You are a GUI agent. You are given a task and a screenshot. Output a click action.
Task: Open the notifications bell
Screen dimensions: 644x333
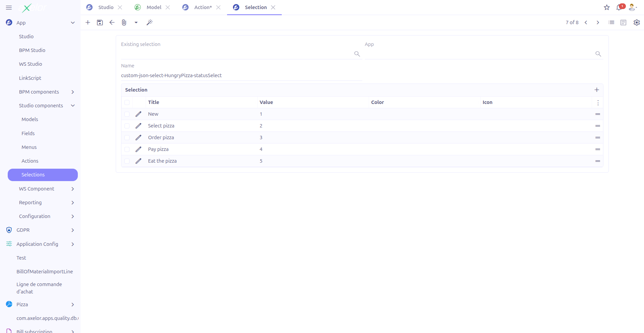pos(619,7)
